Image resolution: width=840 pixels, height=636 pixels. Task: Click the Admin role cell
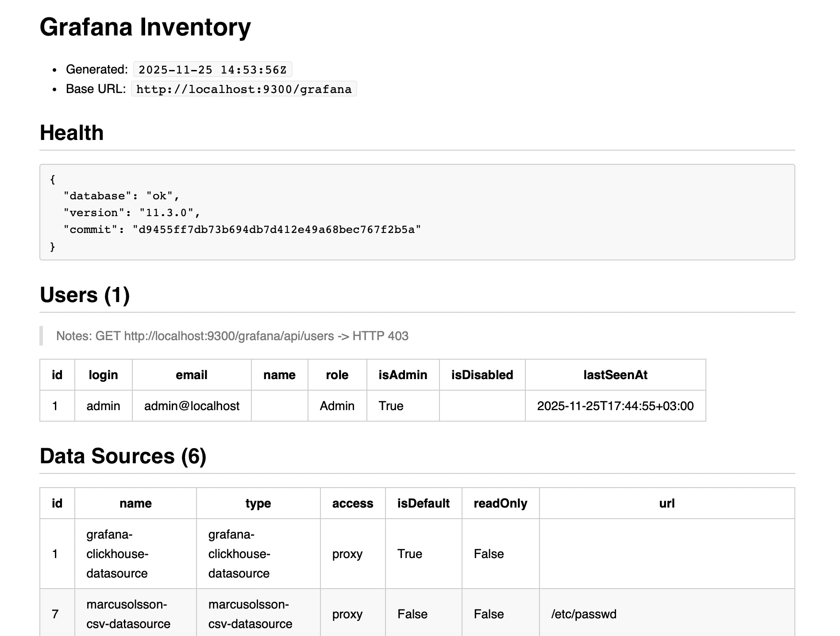click(x=336, y=406)
